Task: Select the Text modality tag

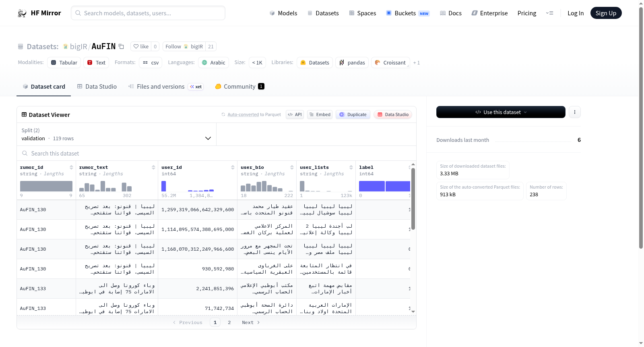Action: point(96,62)
